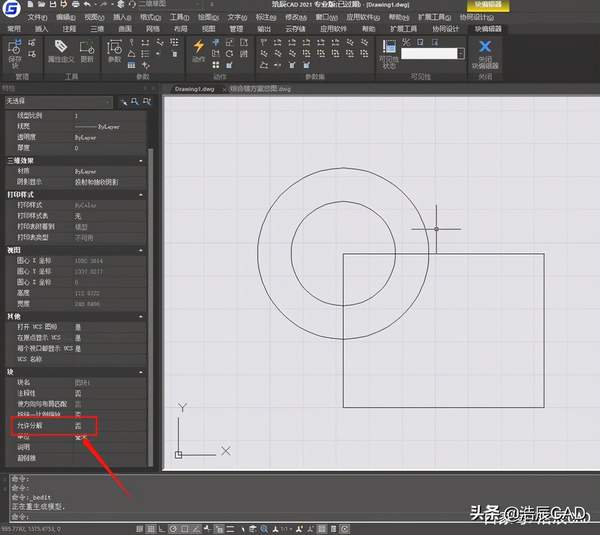Switch to the 输出 ribbon tab
The width and height of the screenshot is (600, 535).
pos(264,29)
